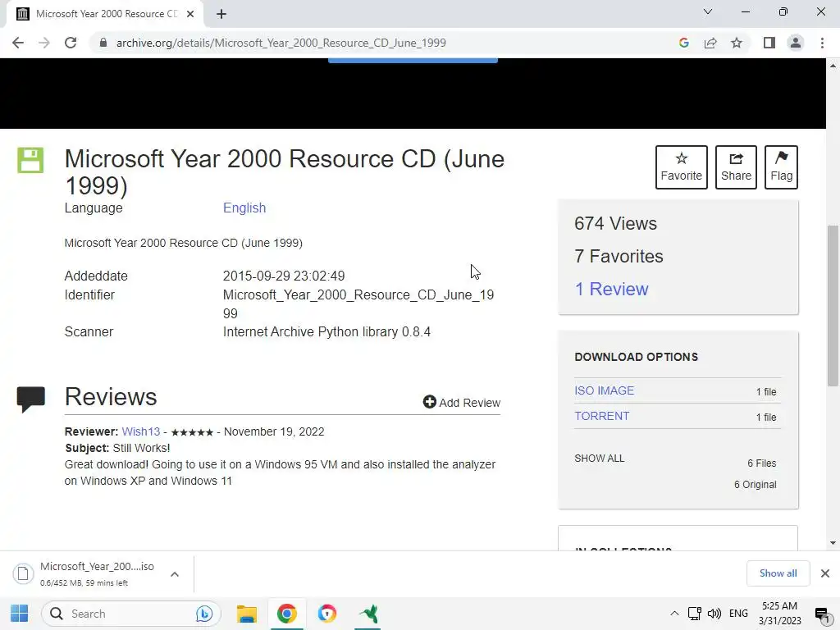Open Chrome three-dot menu

pyautogui.click(x=822, y=43)
